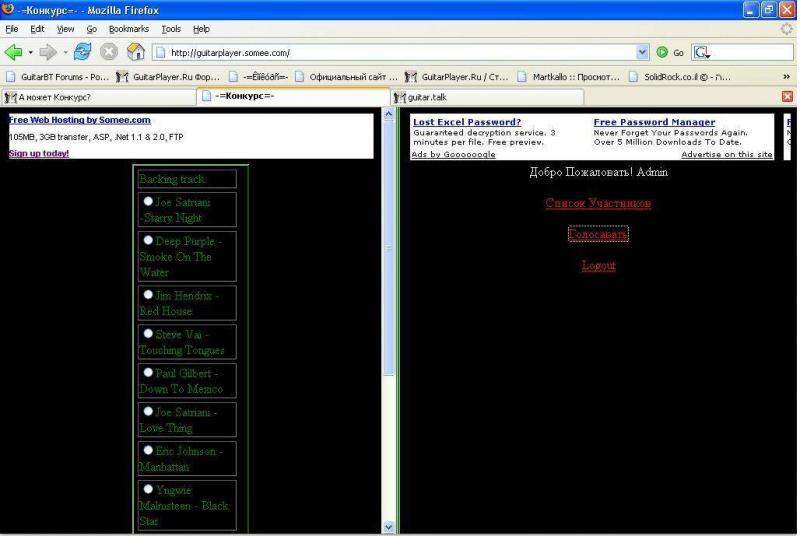Click inside the URL address field
The height and width of the screenshot is (536, 800).
pos(400,52)
